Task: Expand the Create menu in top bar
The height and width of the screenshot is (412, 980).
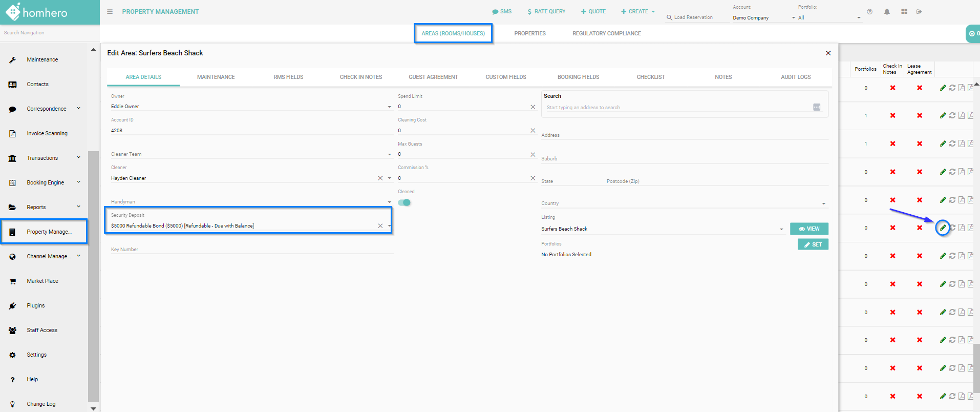Action: [638, 12]
